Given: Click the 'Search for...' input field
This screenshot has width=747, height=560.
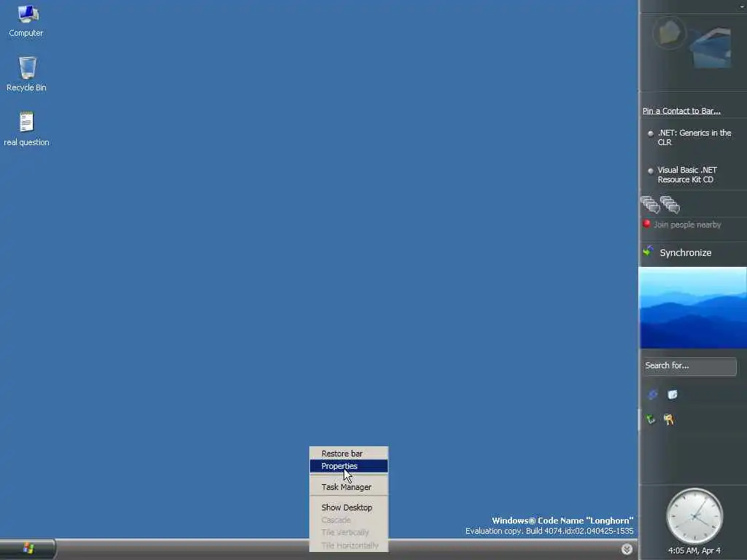Looking at the screenshot, I should coord(689,366).
